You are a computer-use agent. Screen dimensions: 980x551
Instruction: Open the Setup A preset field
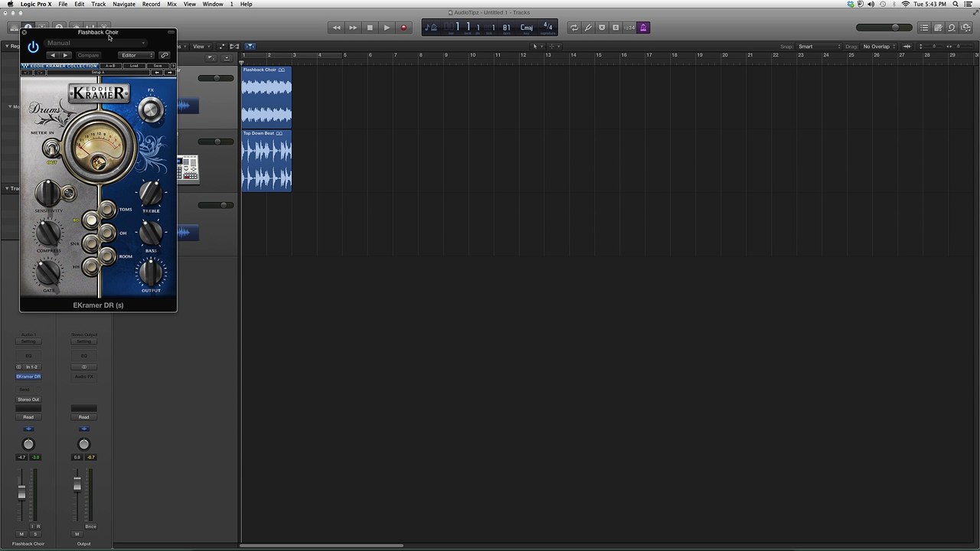98,73
